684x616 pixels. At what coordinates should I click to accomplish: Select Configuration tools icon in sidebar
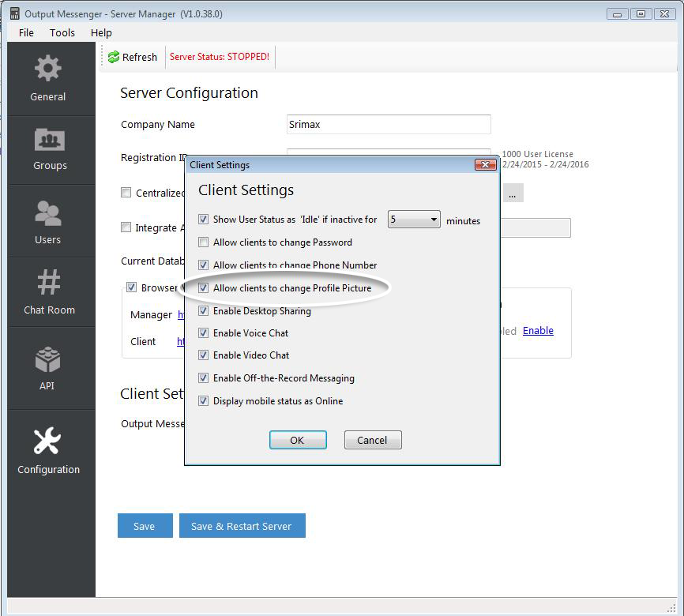tap(47, 440)
